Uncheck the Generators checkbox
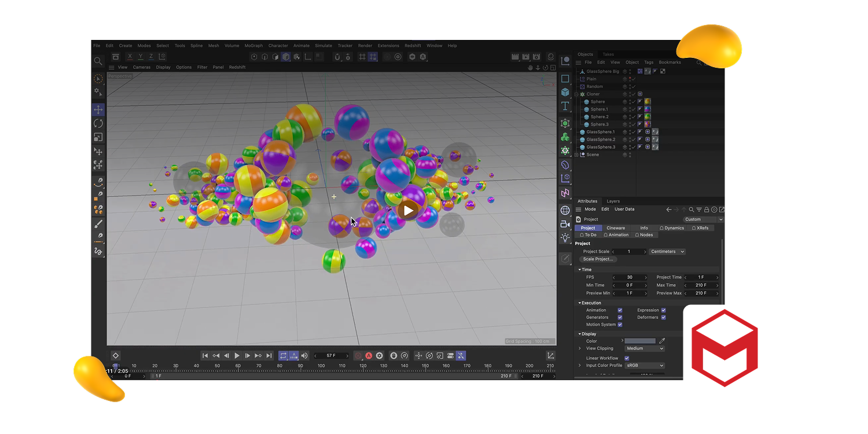The image size is (868, 434). tap(620, 317)
